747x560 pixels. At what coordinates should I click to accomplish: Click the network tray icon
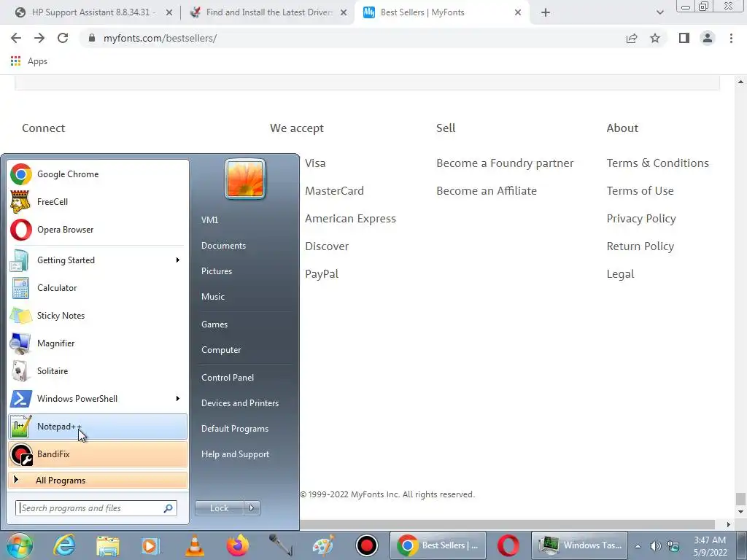(x=673, y=546)
